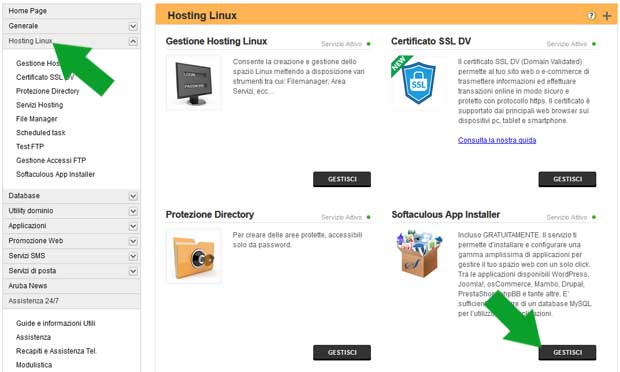Open the Modulistica sidebar link
The width and height of the screenshot is (620, 372).
(x=34, y=364)
